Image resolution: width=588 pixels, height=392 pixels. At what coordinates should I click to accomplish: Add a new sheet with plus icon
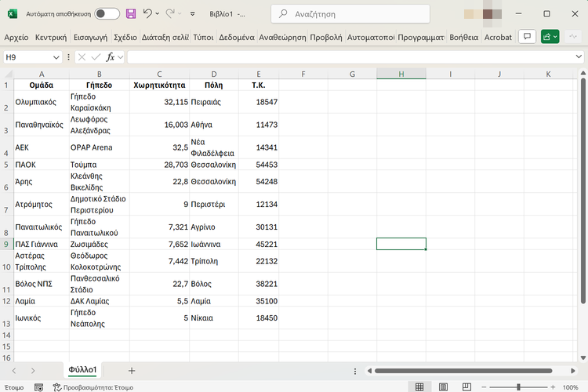point(132,371)
